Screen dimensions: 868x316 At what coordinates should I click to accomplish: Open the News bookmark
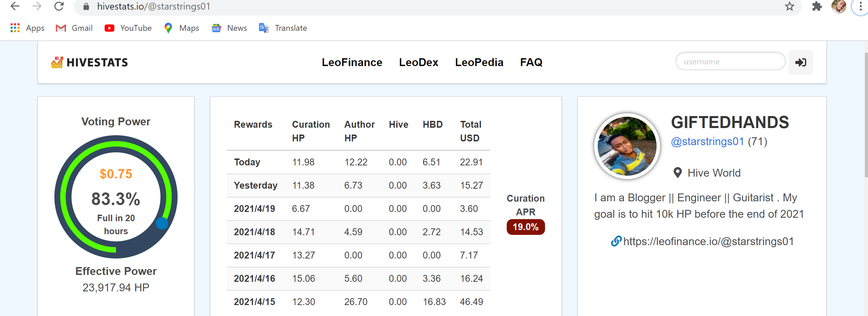[x=229, y=28]
